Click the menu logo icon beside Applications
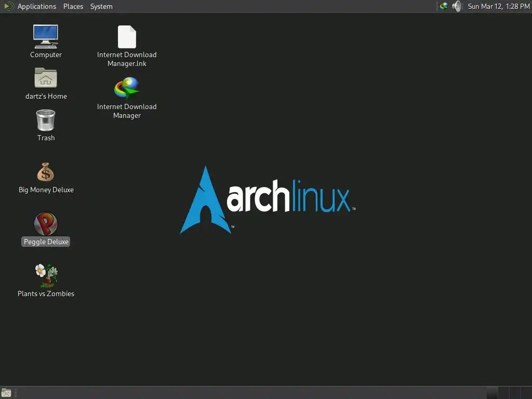532x399 pixels. [9, 6]
